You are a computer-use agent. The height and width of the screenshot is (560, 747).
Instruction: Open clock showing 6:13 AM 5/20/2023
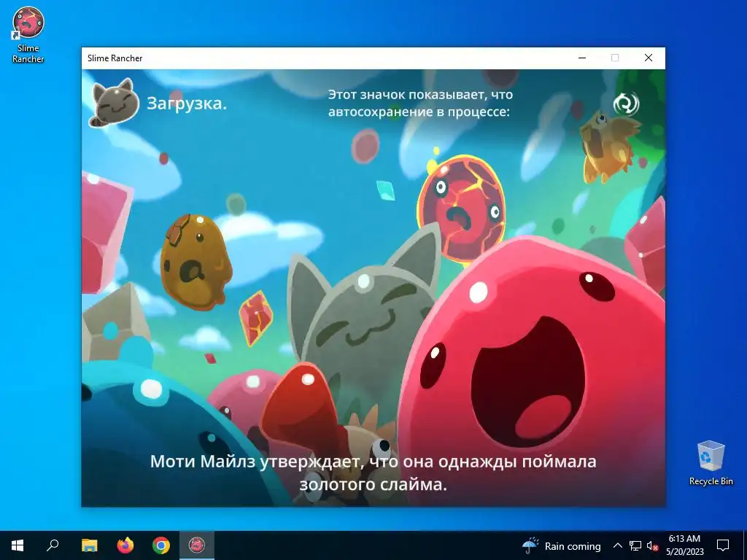pyautogui.click(x=684, y=545)
